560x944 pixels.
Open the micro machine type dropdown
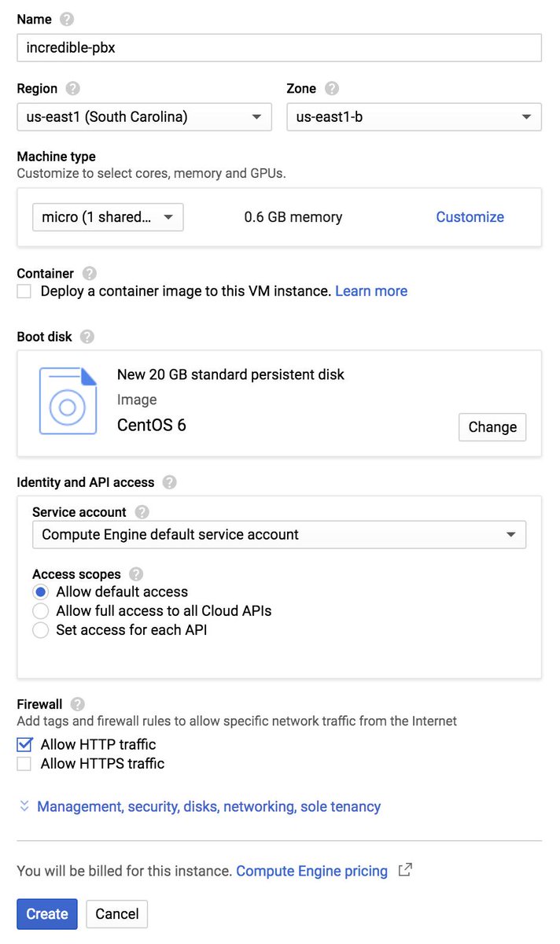pyautogui.click(x=108, y=217)
